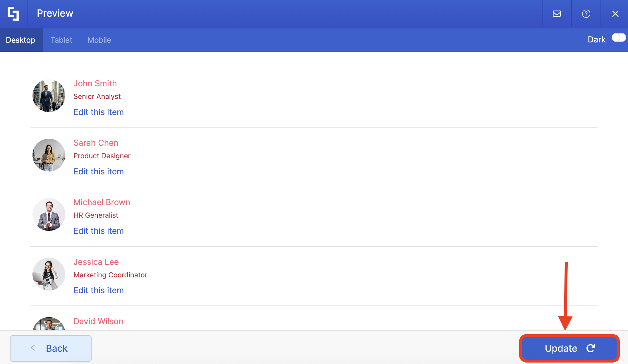This screenshot has width=628, height=364.
Task: Click John Smith's profile photo
Action: 49,96
